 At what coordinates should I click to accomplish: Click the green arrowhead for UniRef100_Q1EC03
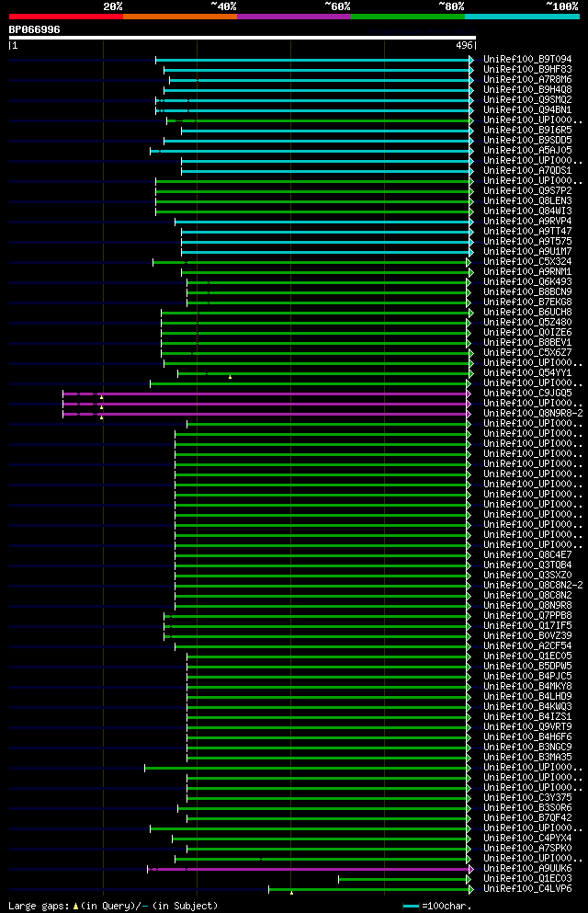coord(469,879)
